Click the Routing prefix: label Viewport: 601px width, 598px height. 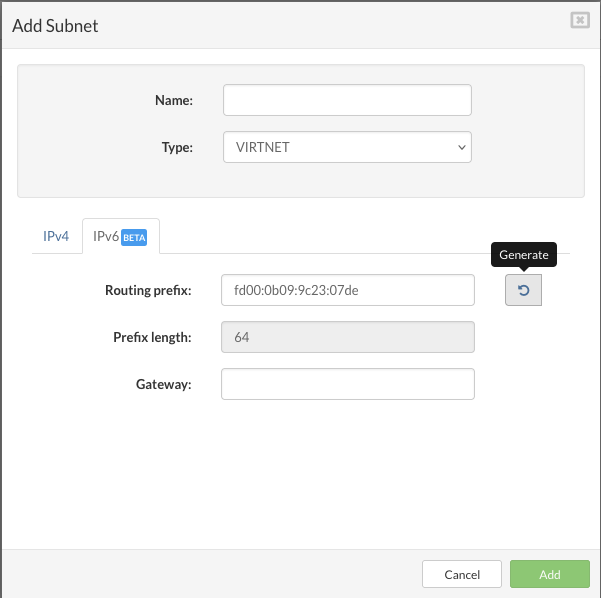tap(148, 290)
